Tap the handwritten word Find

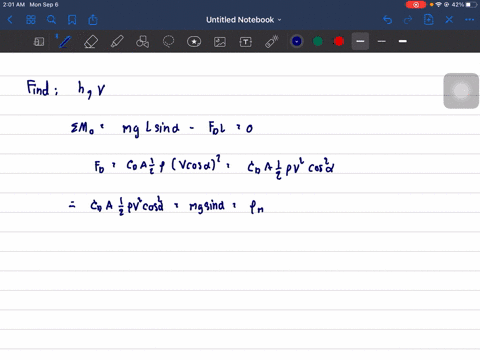point(38,88)
